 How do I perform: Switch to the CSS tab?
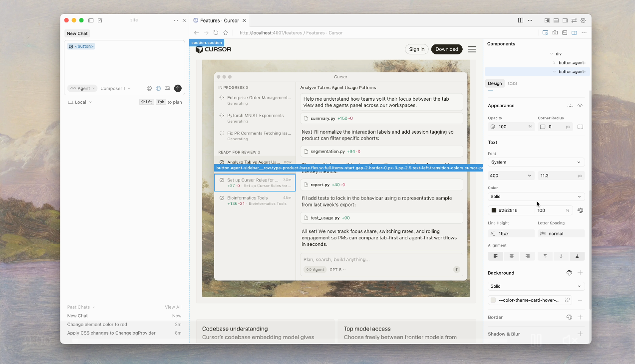pos(512,83)
